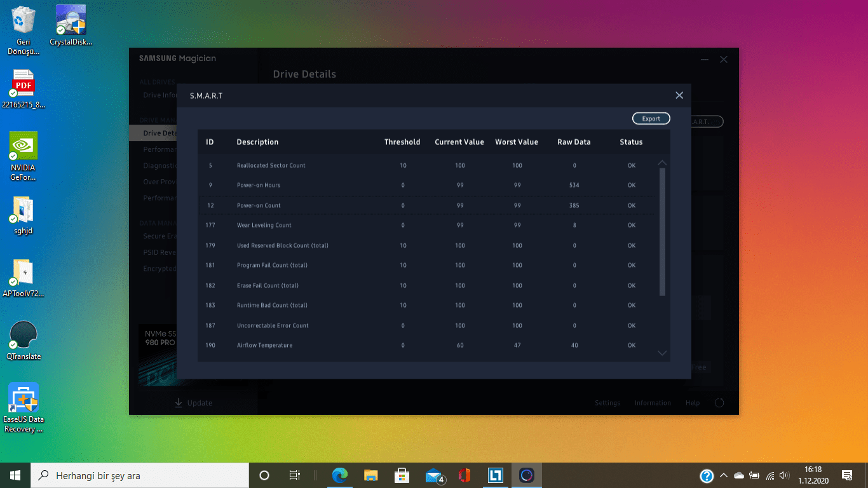
Task: Click the OneDrive cloud tray icon
Action: click(738, 475)
